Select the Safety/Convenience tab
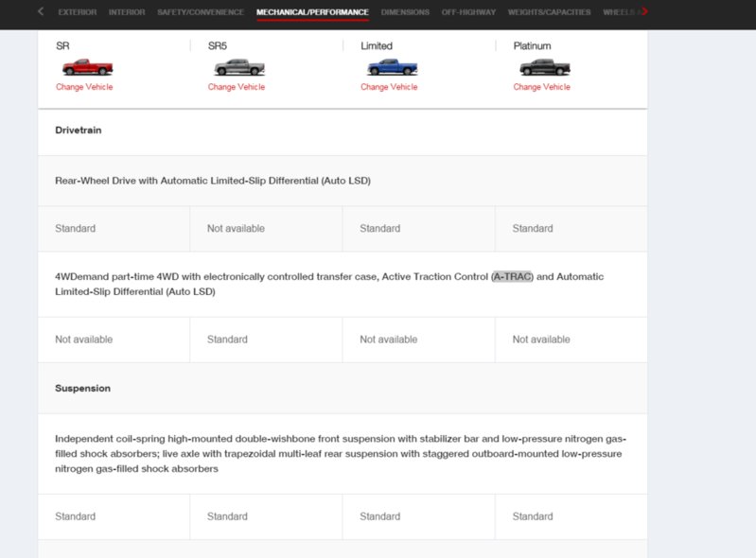This screenshot has width=756, height=558. click(201, 12)
